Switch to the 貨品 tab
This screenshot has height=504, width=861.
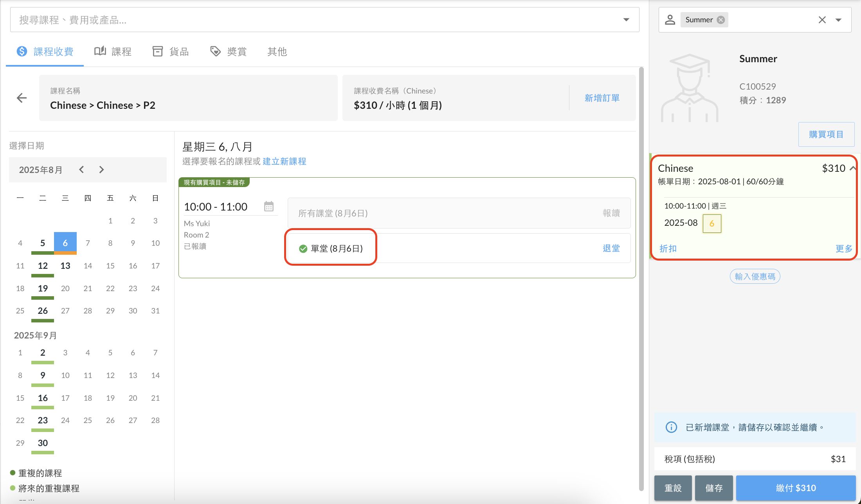click(x=171, y=52)
